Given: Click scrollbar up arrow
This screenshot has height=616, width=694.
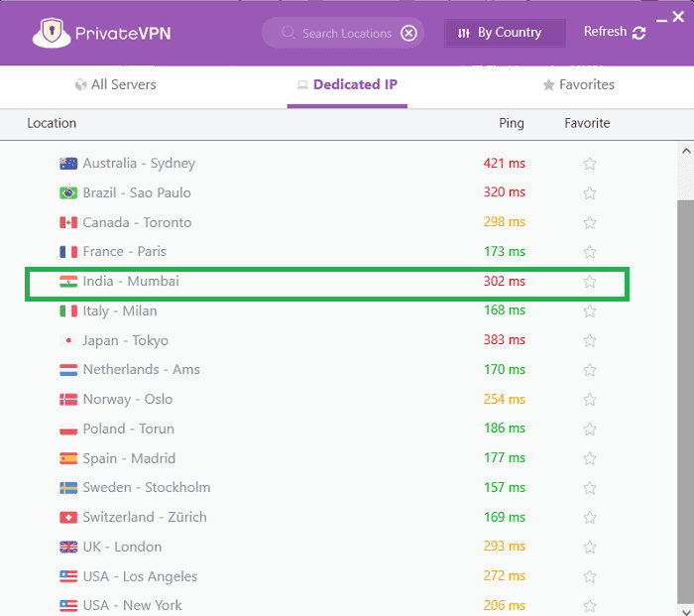Looking at the screenshot, I should pos(686,151).
